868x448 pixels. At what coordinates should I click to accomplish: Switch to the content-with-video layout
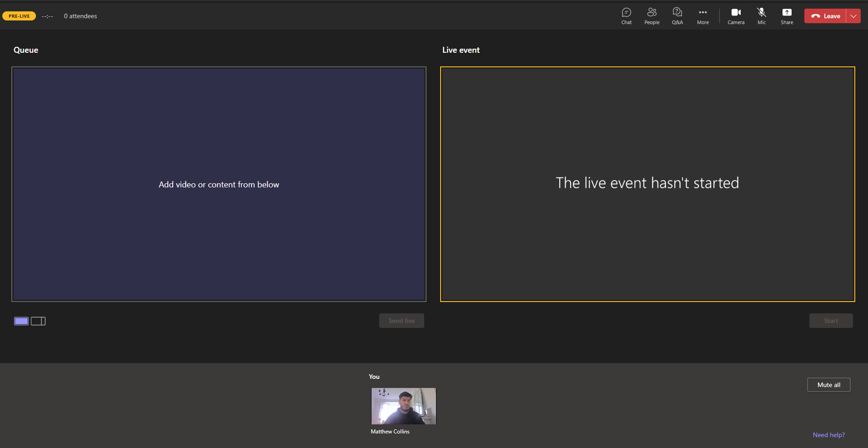tap(38, 321)
